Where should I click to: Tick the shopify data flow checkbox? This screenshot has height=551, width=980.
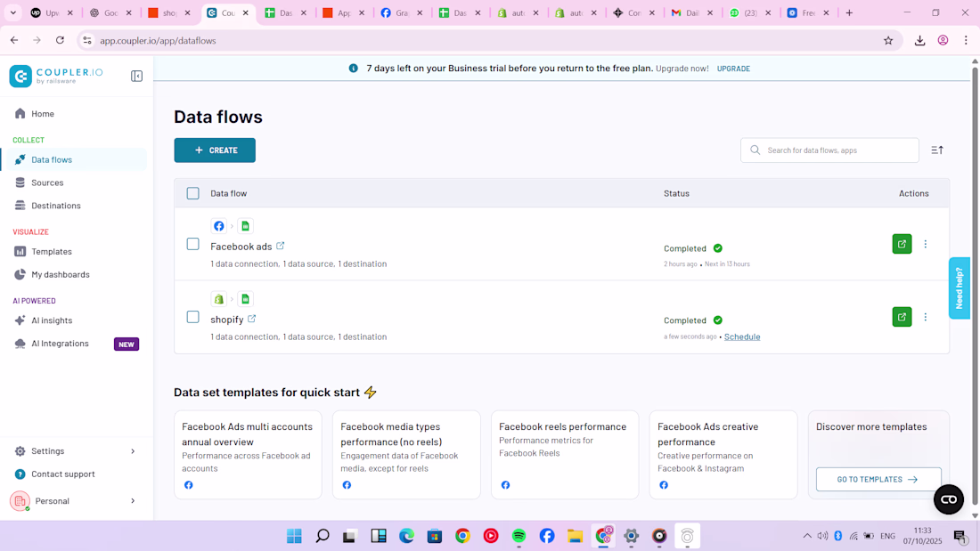point(192,318)
